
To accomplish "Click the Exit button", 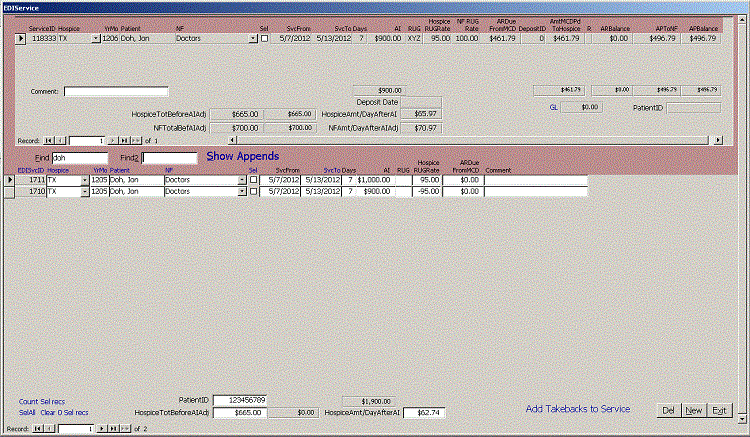I will pyautogui.click(x=719, y=410).
